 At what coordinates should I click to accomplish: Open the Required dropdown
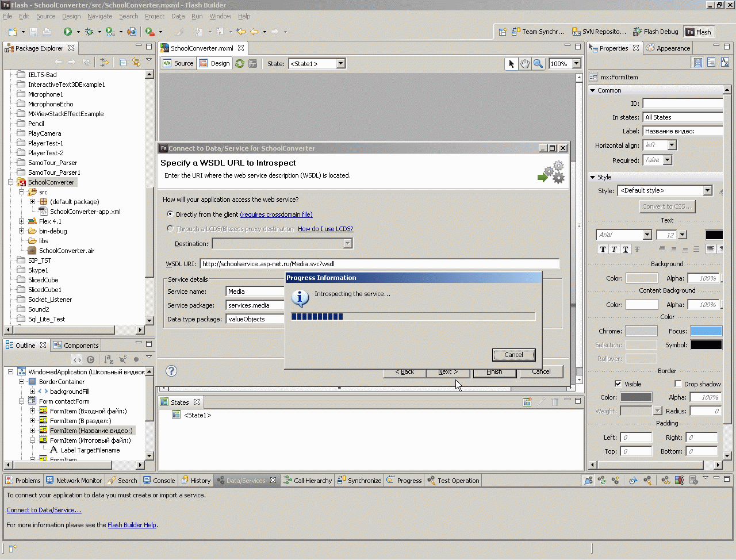point(668,160)
